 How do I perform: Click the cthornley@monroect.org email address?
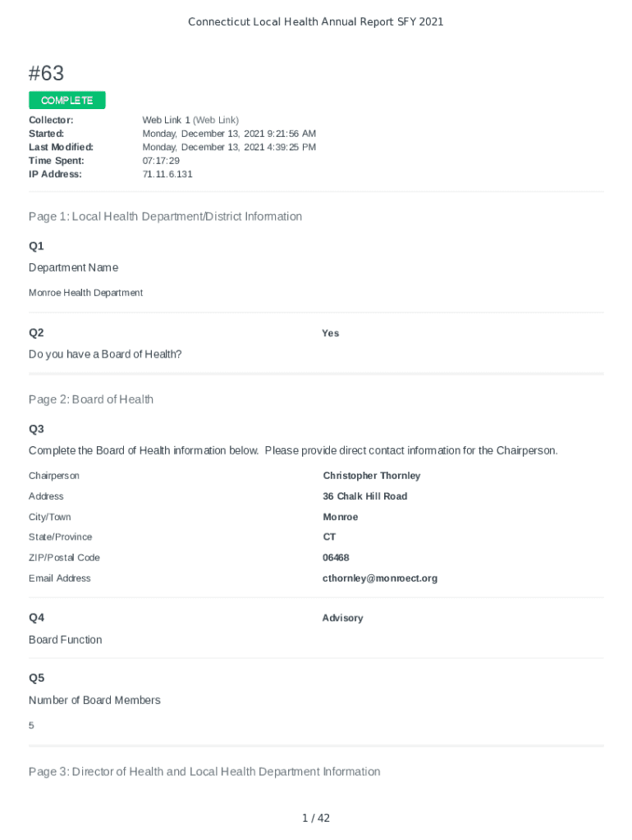[x=380, y=578]
